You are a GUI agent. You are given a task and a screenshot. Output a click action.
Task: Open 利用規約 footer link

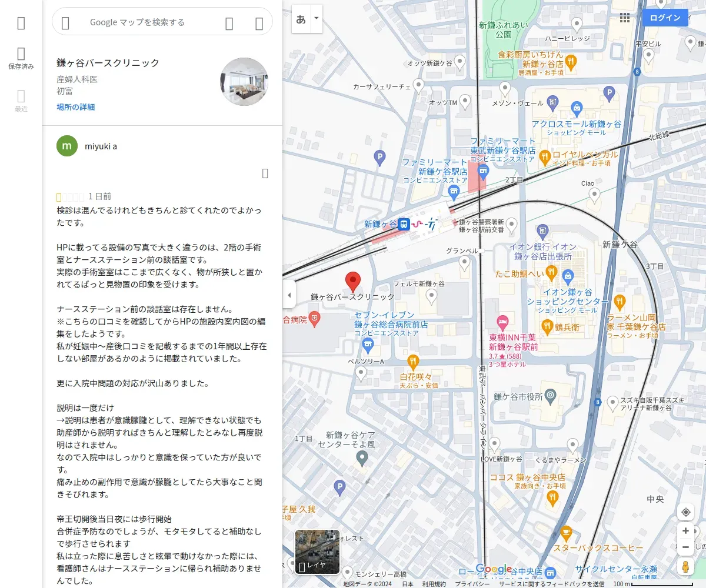(x=434, y=584)
